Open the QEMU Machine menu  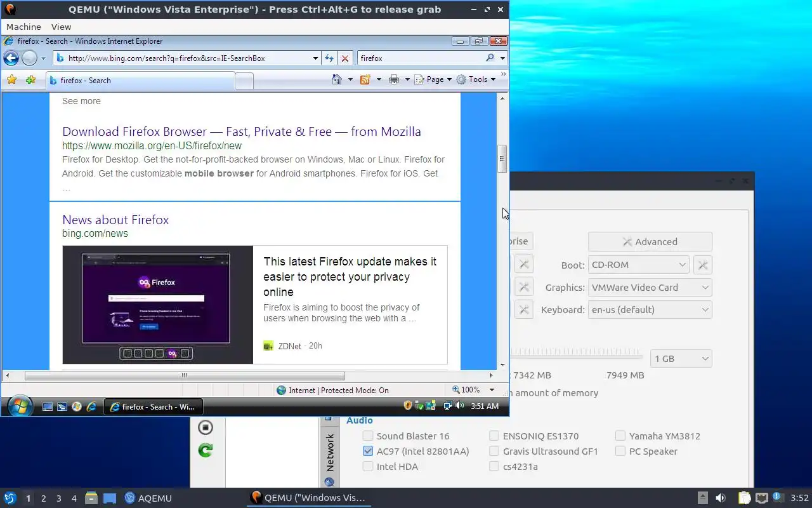pos(23,27)
